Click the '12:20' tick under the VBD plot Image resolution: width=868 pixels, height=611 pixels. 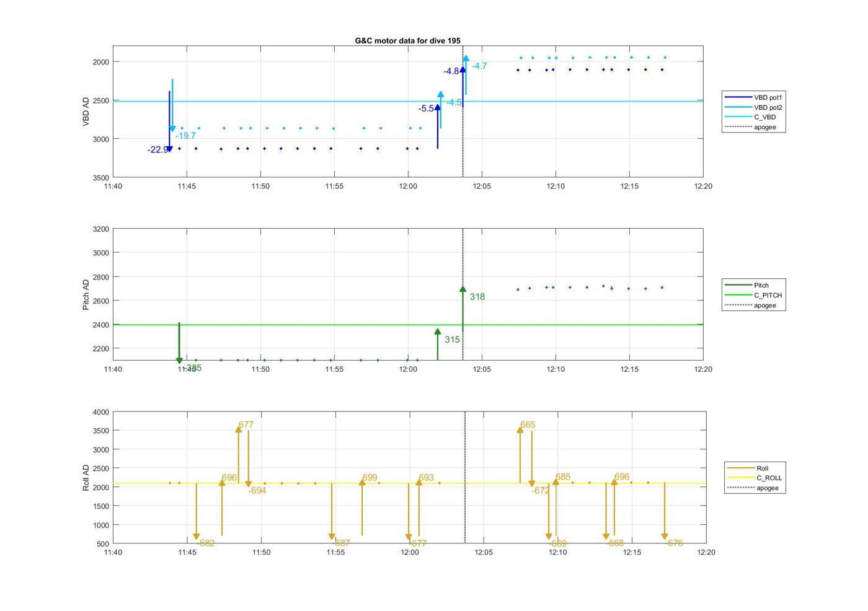(x=703, y=186)
